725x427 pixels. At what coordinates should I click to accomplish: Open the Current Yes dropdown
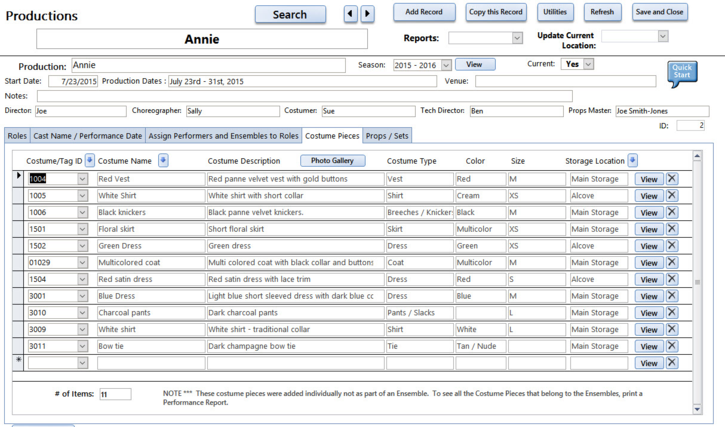tap(588, 64)
